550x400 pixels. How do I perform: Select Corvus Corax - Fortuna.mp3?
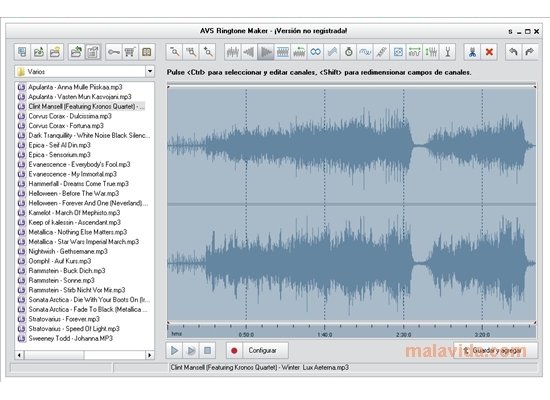[x=66, y=126]
